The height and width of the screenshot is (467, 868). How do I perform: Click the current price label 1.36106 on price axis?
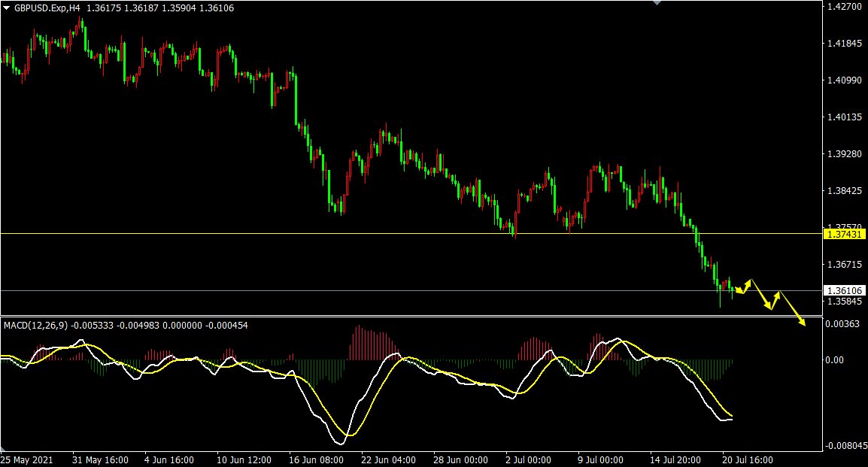844,290
